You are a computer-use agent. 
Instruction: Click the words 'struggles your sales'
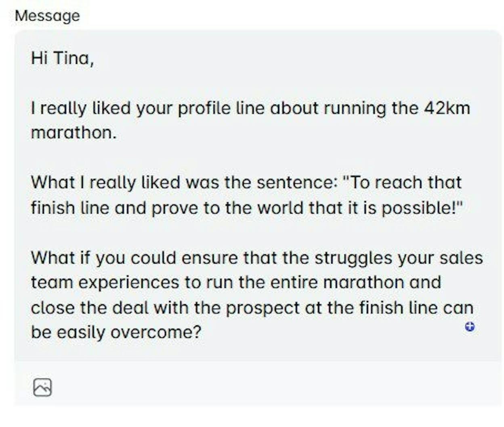(x=399, y=258)
